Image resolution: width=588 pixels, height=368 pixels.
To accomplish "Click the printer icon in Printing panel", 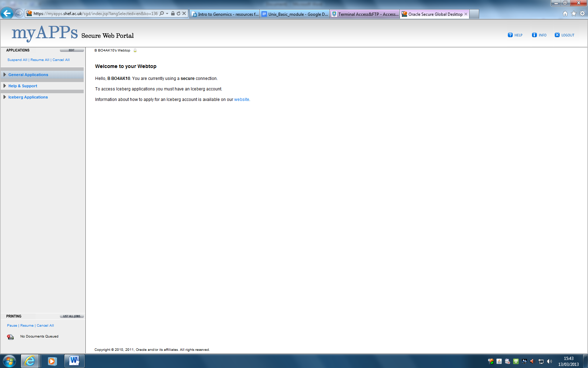I will (x=10, y=337).
